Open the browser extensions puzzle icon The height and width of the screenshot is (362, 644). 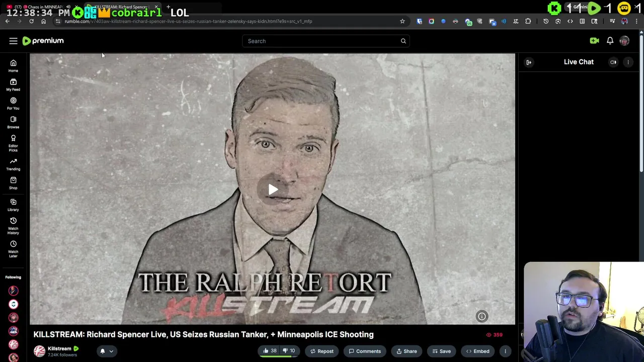pyautogui.click(x=528, y=21)
